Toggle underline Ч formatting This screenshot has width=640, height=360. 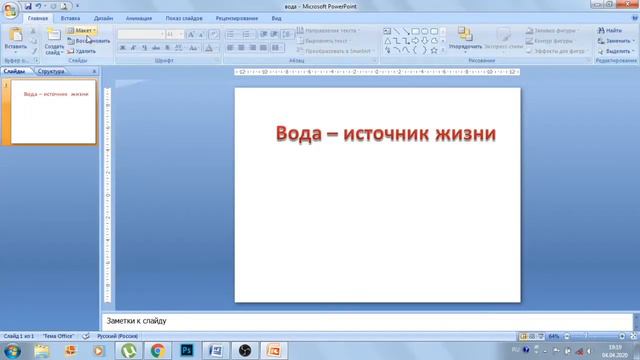tap(144, 48)
